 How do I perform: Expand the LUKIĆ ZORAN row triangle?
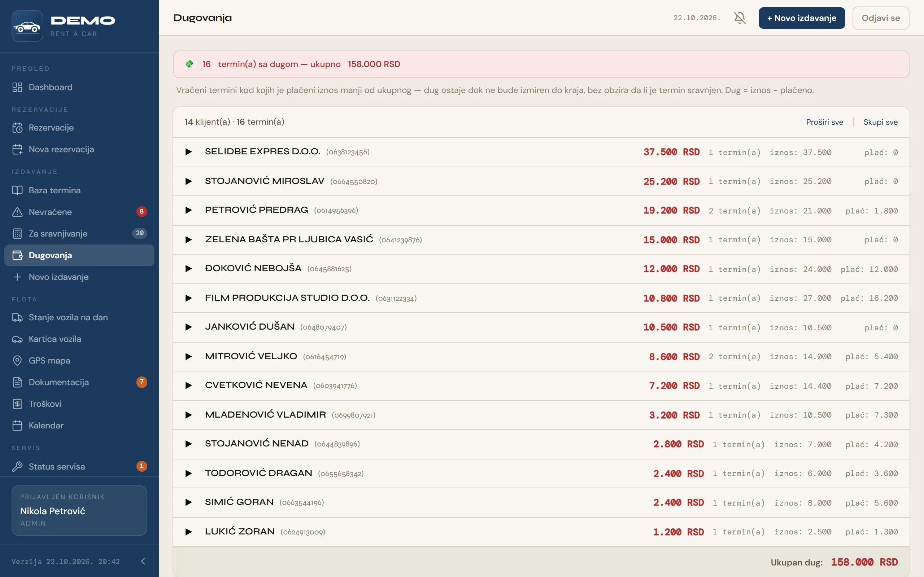click(188, 532)
